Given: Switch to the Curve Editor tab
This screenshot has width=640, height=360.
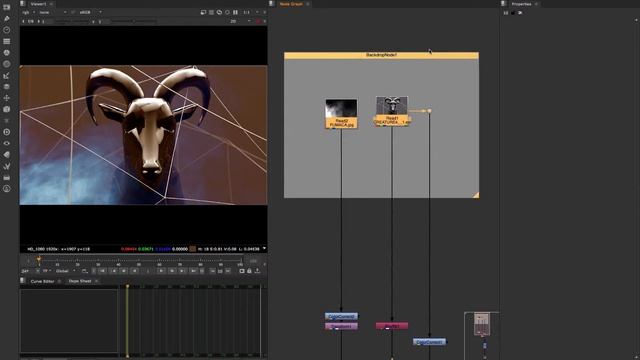Looking at the screenshot, I should click(42, 281).
